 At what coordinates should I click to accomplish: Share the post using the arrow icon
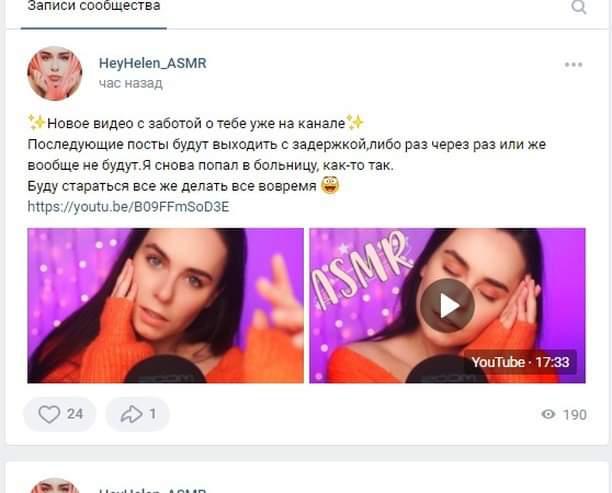click(131, 414)
